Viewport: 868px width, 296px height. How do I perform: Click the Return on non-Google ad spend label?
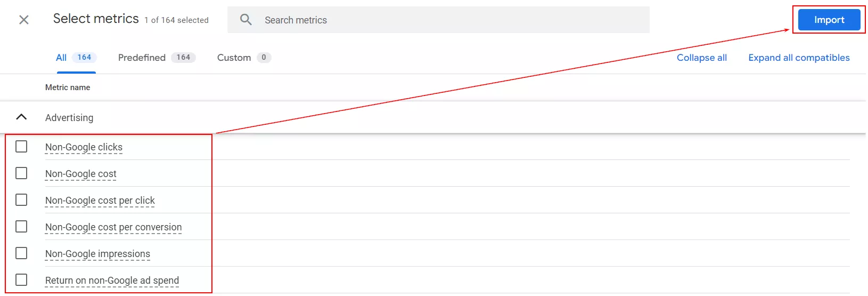112,281
